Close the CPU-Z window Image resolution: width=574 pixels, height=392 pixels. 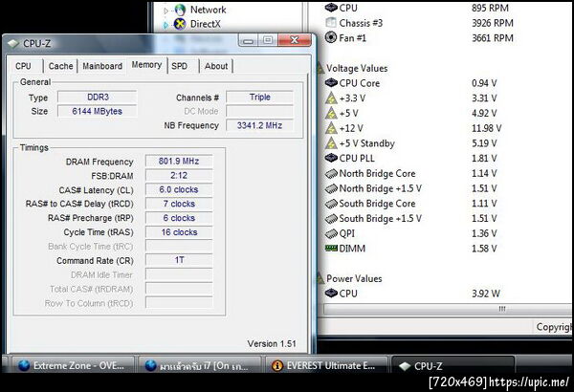[x=294, y=40]
